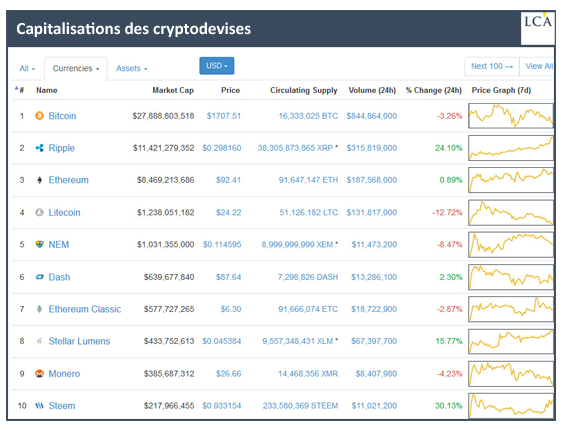
Task: Click the Ripple logo icon
Action: point(39,148)
